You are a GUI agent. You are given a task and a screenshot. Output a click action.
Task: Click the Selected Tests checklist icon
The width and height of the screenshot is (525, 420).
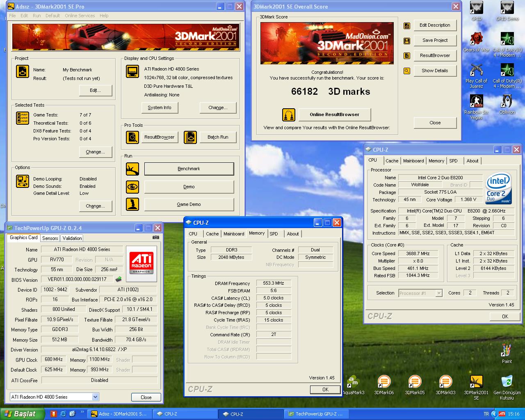22,118
